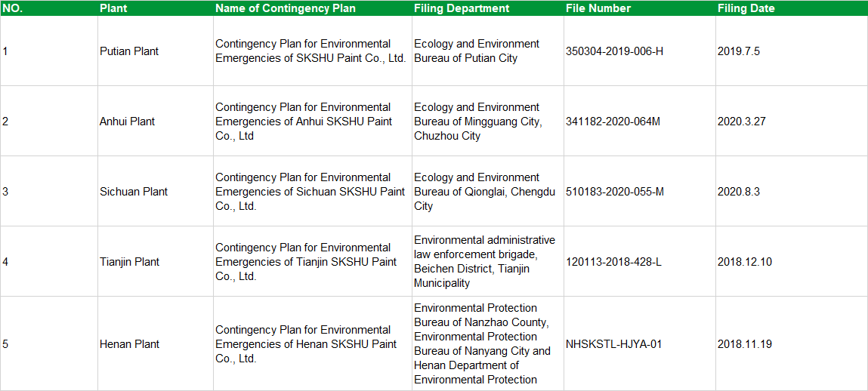
Task: Click file number 341182-2020-064M
Action: coord(613,122)
